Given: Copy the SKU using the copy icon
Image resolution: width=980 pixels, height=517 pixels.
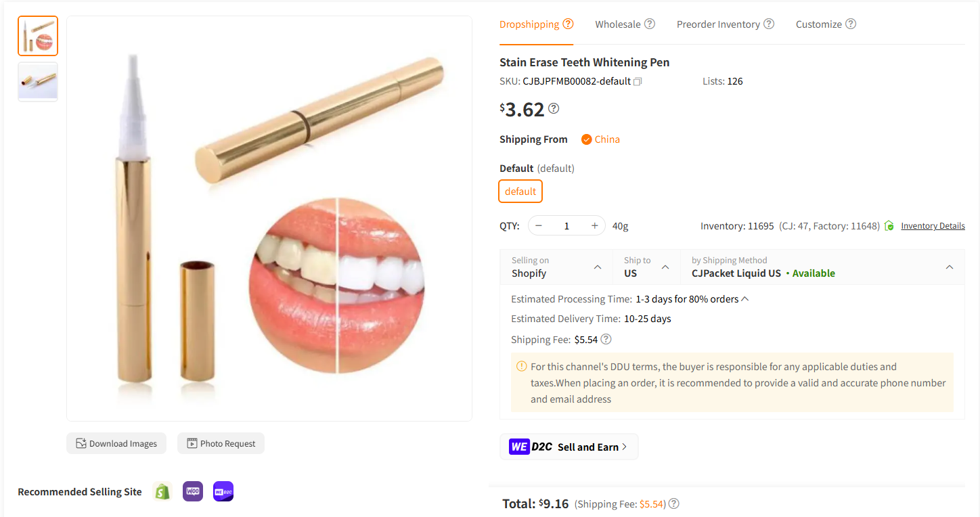Looking at the screenshot, I should 637,81.
